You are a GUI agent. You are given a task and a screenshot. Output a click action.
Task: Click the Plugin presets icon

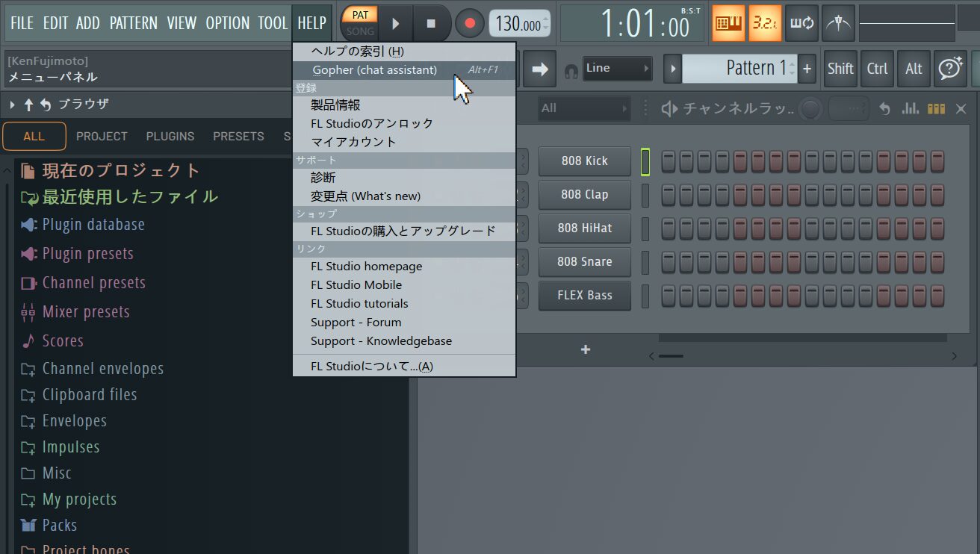click(28, 254)
